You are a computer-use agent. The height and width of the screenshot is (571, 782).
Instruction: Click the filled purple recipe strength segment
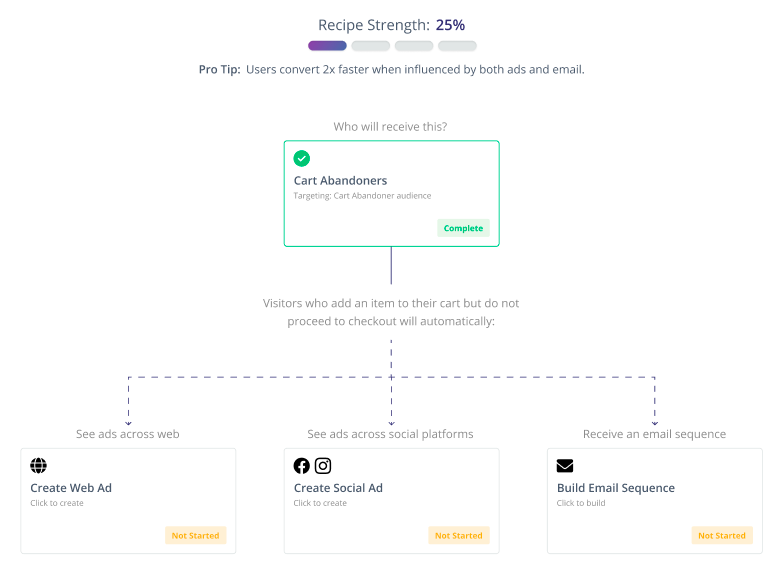point(327,46)
